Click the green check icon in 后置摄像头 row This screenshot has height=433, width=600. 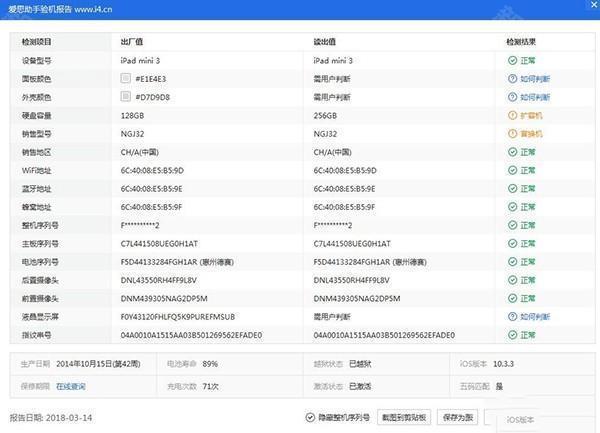512,279
